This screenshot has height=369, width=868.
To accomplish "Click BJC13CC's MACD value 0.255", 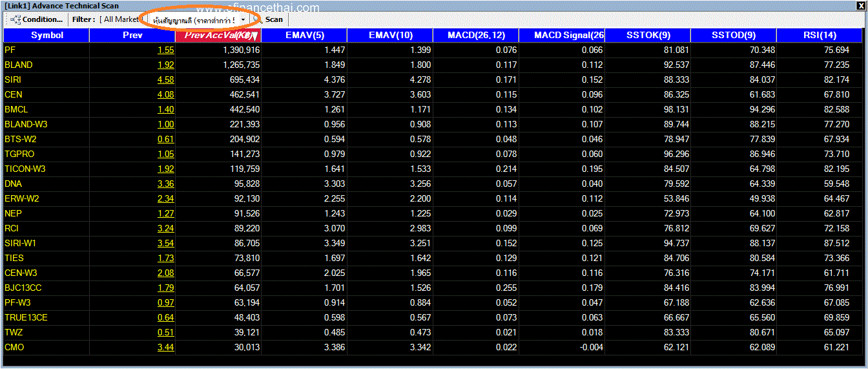I will (x=506, y=288).
